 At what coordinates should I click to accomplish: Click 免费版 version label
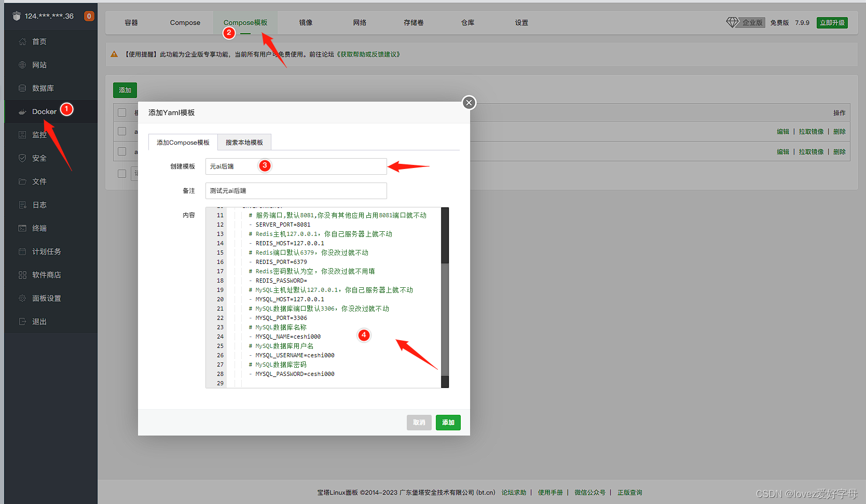coord(779,23)
